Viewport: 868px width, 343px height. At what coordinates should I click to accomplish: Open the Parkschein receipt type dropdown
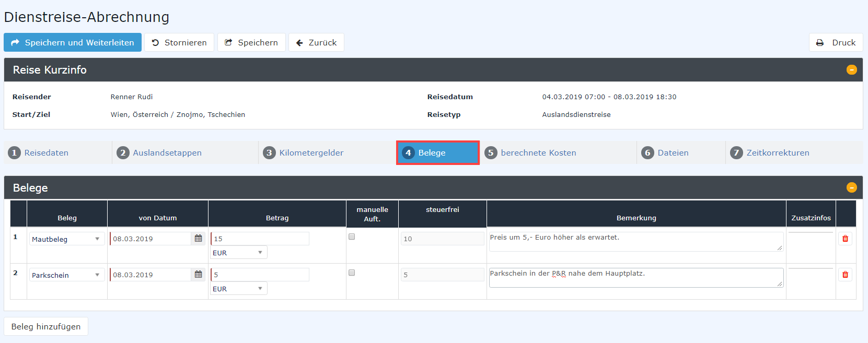click(x=67, y=275)
